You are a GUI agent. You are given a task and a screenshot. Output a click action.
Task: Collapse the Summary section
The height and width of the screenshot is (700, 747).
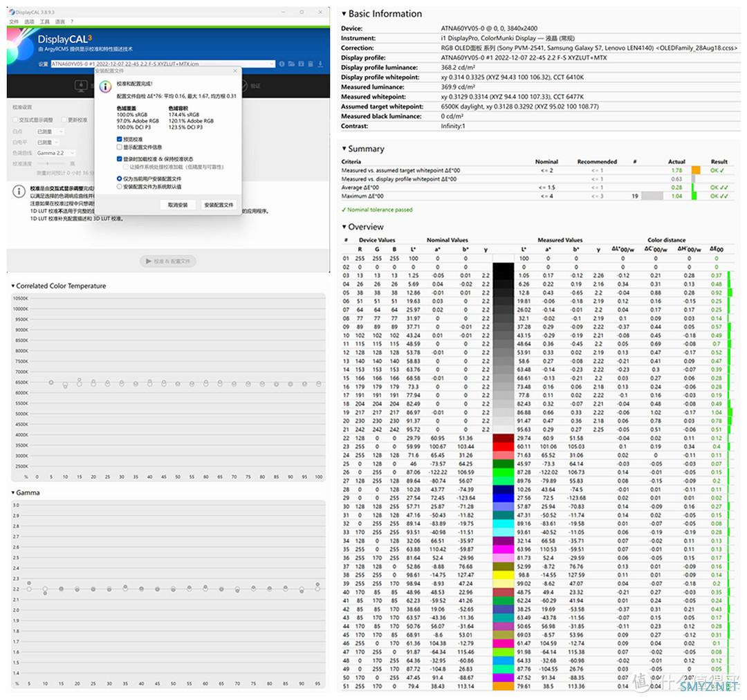pos(344,149)
